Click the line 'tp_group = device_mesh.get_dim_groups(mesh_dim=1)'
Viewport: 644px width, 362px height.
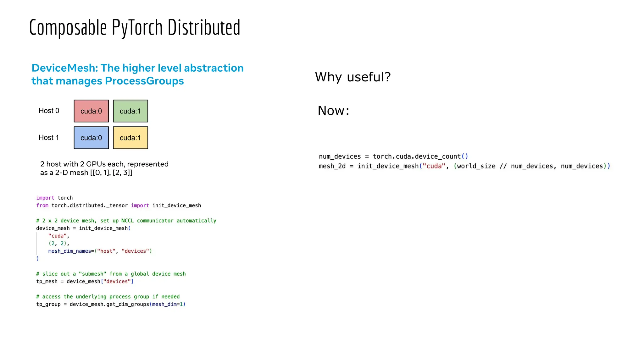tap(111, 304)
